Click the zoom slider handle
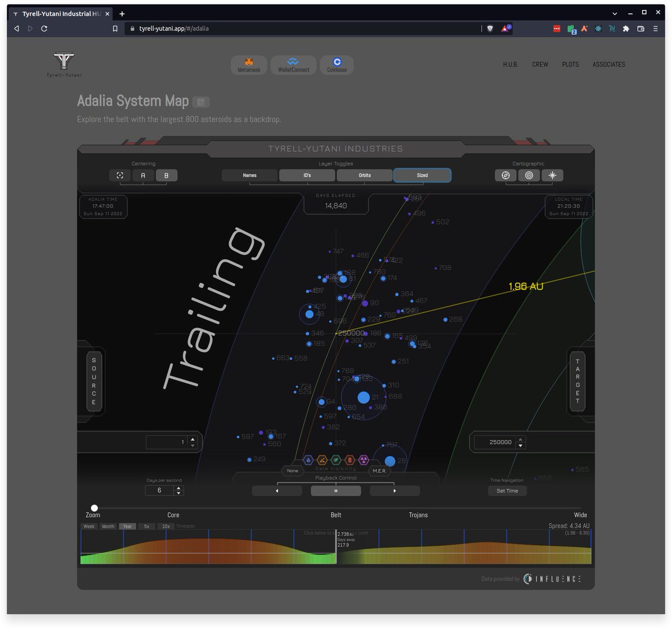This screenshot has height=628, width=672. click(x=94, y=508)
